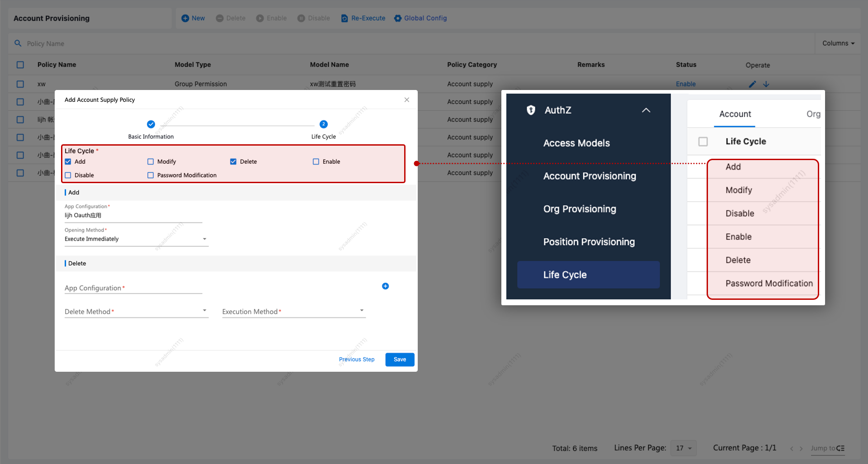
Task: Click the down arrow icon in xw row
Action: click(766, 84)
